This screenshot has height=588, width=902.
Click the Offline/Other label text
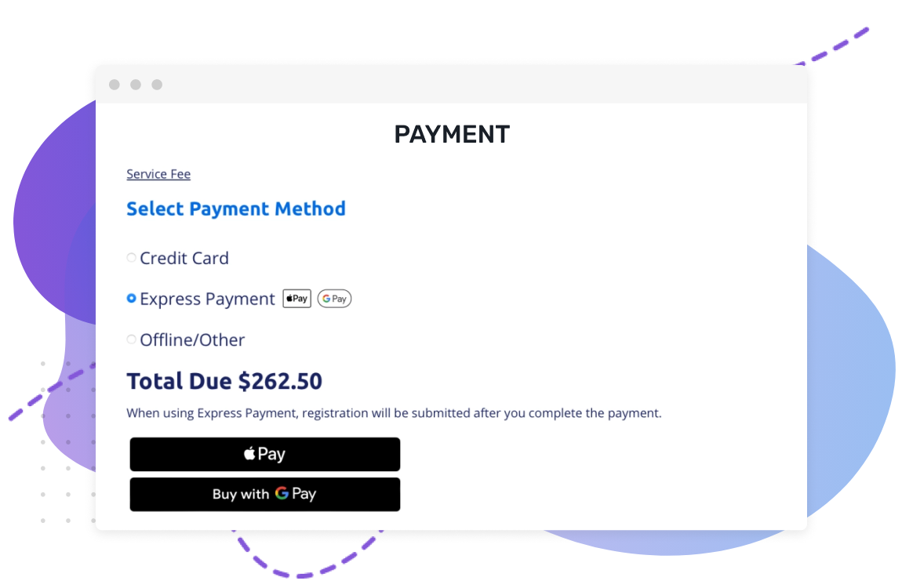pos(192,339)
